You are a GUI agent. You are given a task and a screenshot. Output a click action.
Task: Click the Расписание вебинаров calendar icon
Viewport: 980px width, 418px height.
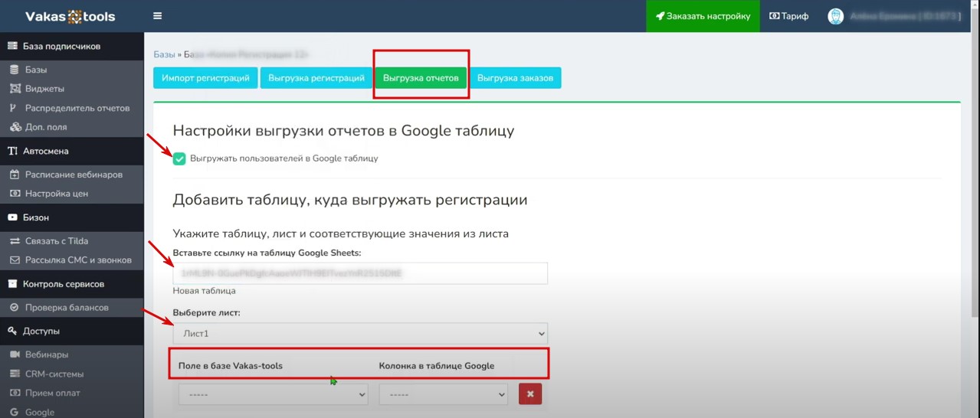14,175
